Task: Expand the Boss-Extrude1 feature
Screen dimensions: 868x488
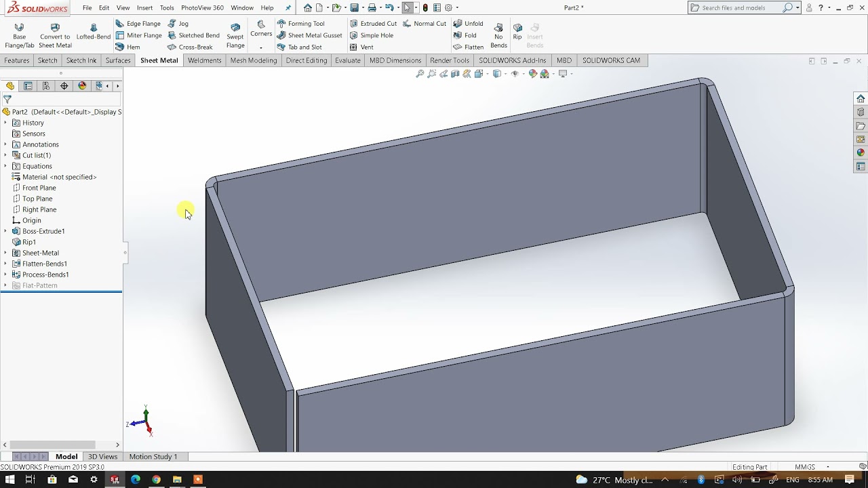Action: click(5, 231)
